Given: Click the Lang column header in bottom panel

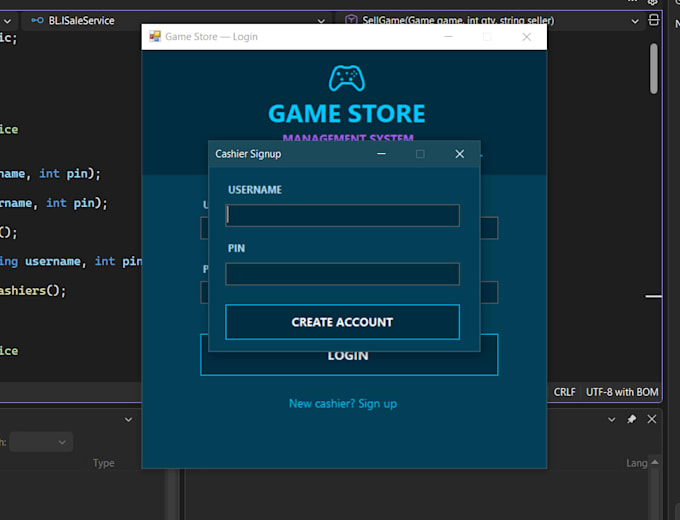Looking at the screenshot, I should pyautogui.click(x=637, y=463).
